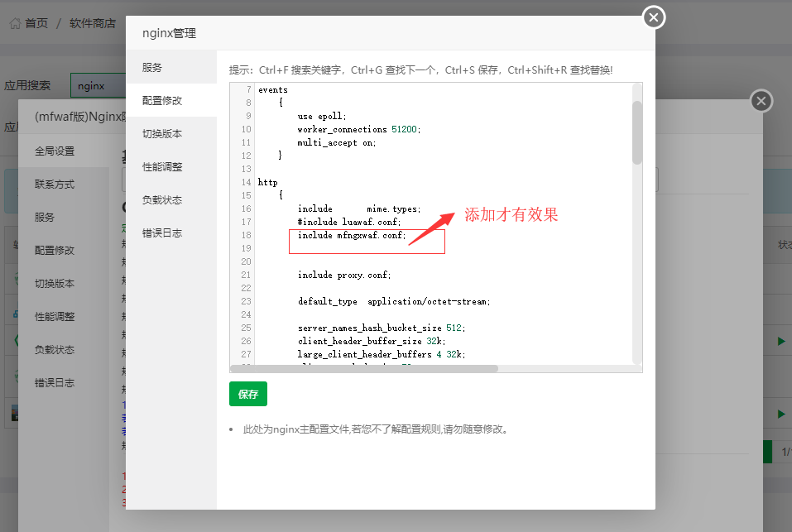This screenshot has width=792, height=532.
Task: Select 错误日志 in the background mfwaf dialog
Action: (x=64, y=383)
